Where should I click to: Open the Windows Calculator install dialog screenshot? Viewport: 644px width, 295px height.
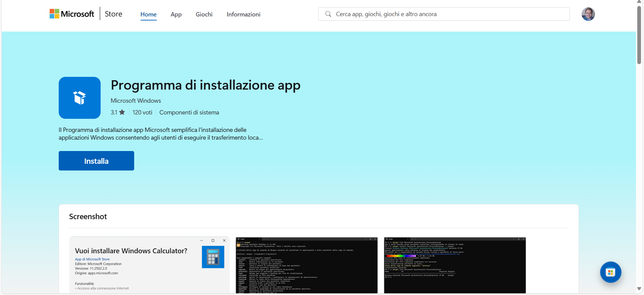[149, 265]
